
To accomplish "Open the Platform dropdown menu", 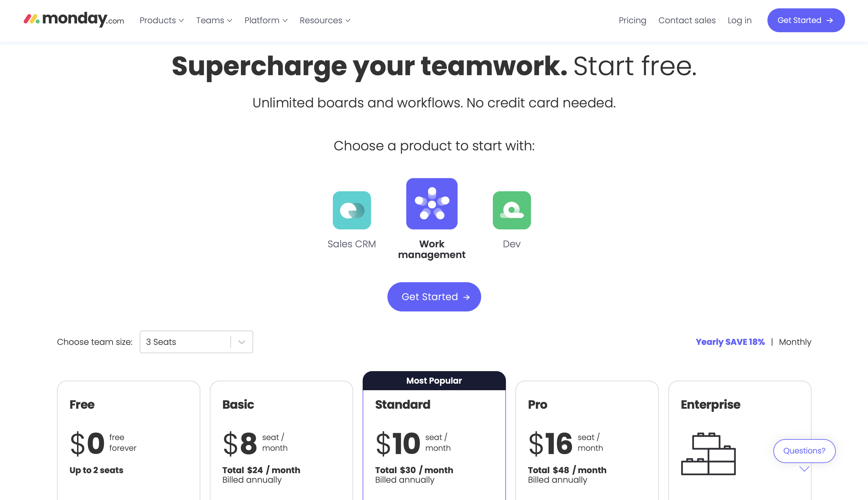I will coord(265,20).
